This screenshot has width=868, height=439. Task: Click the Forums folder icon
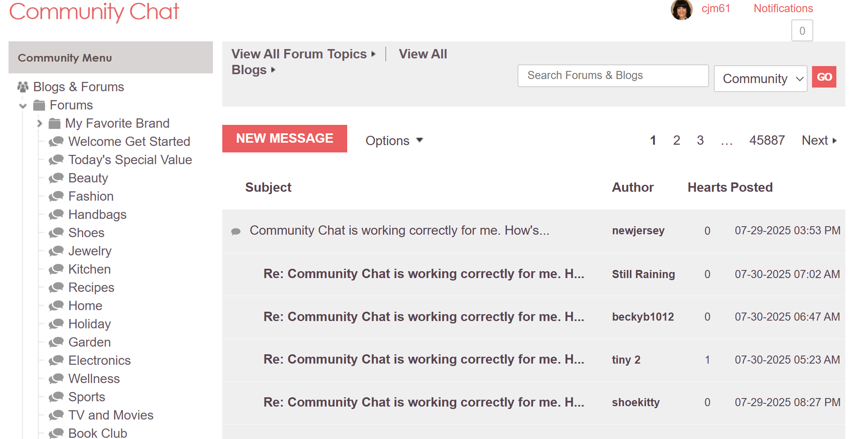click(x=39, y=105)
